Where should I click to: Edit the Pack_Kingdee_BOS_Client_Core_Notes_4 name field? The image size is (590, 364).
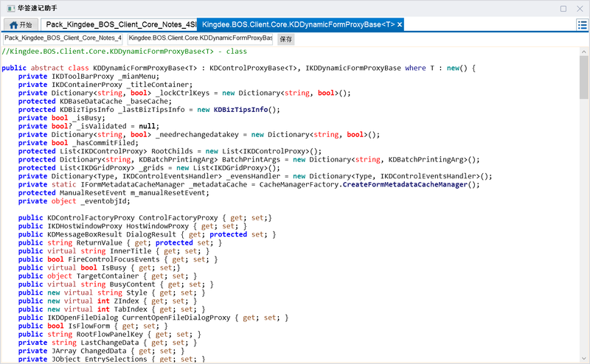(63, 39)
